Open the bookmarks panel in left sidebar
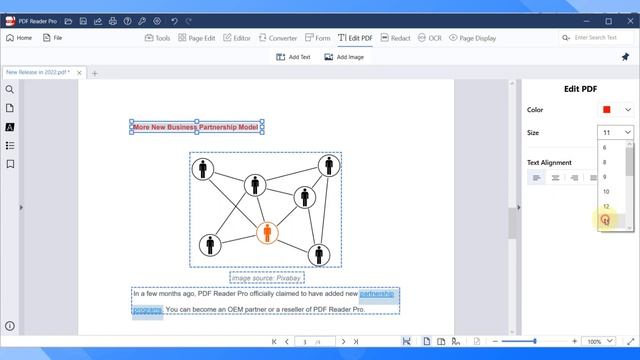Viewport: 640px width, 360px height. point(10,164)
